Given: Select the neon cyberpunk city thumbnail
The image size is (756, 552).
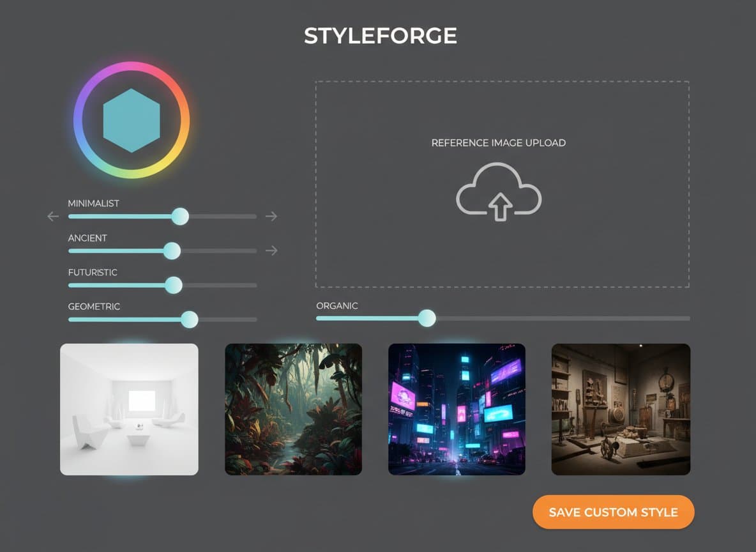Looking at the screenshot, I should 457,409.
